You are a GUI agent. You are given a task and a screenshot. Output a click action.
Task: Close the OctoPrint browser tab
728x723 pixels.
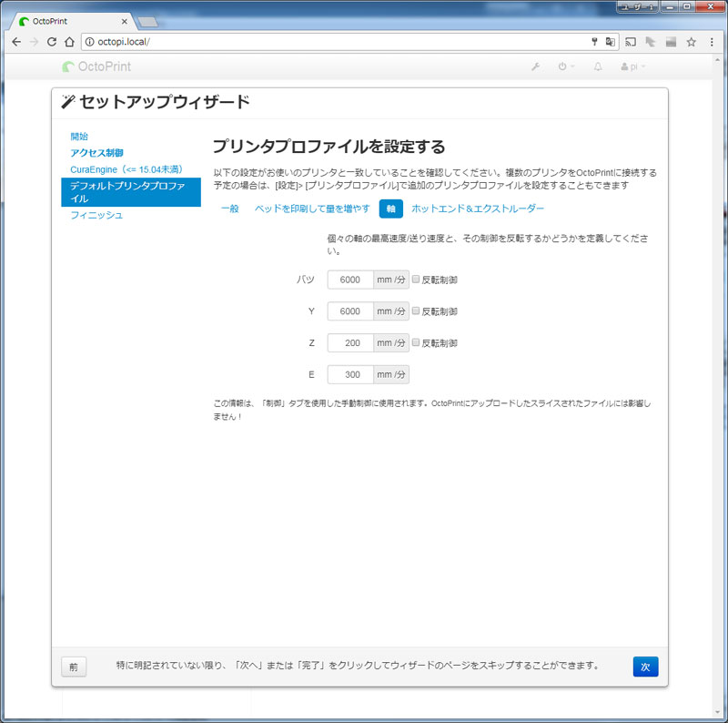pos(125,21)
